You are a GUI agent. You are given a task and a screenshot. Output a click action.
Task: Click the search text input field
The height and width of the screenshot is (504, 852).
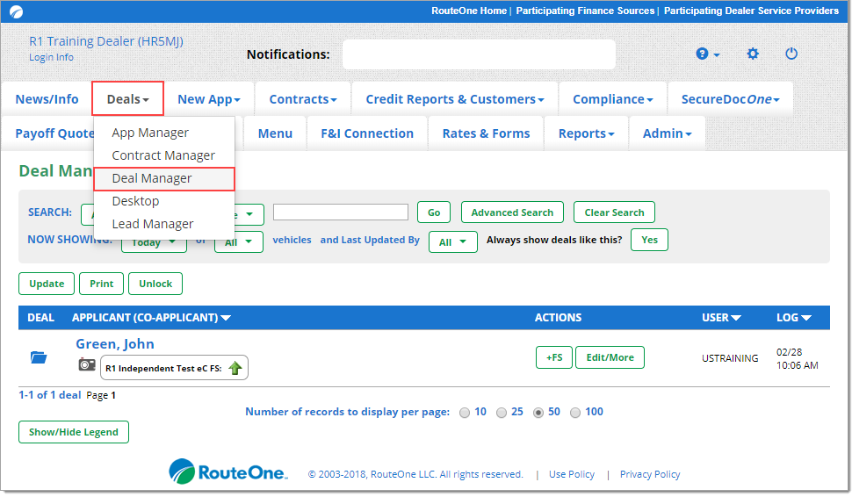341,212
